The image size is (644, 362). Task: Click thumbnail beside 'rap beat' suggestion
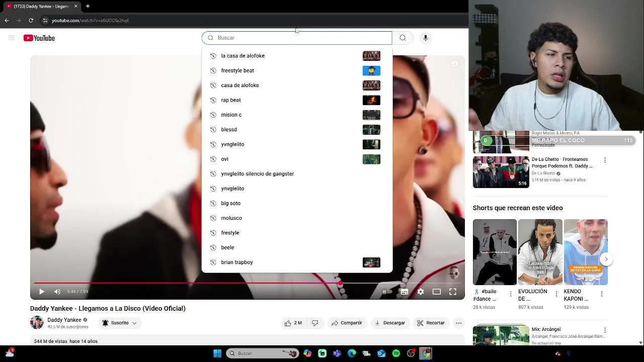pos(371,100)
